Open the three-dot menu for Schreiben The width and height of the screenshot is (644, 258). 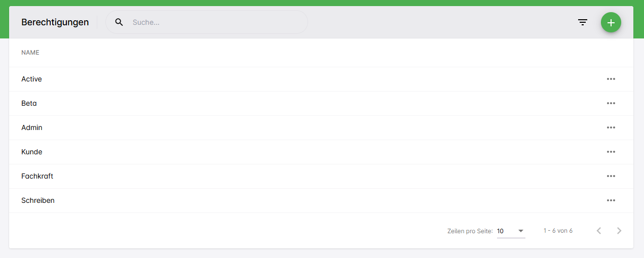pos(611,200)
